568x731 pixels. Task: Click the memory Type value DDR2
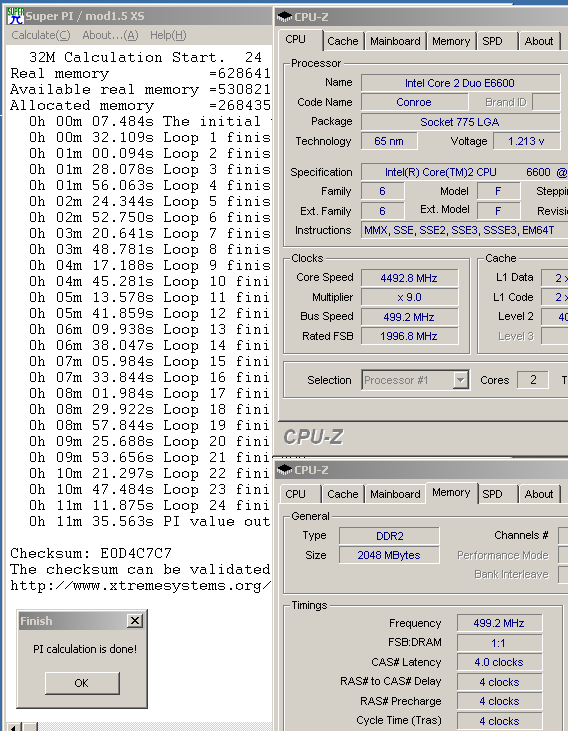tap(389, 536)
